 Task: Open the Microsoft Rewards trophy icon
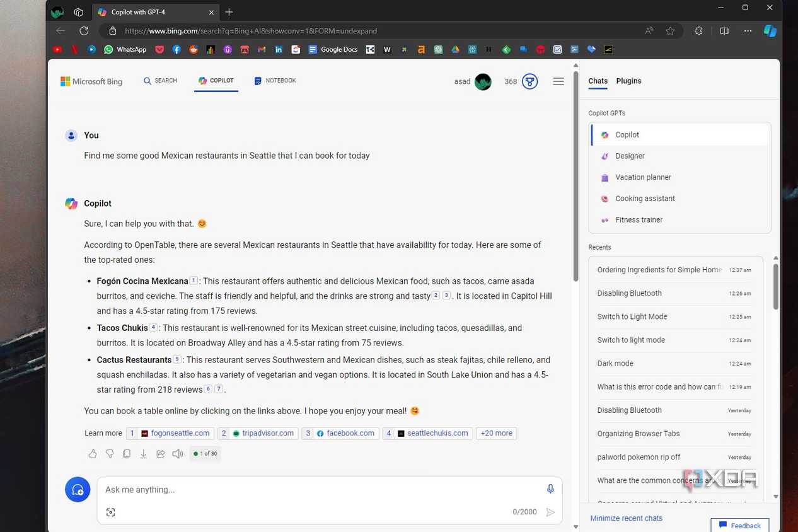[x=530, y=81]
